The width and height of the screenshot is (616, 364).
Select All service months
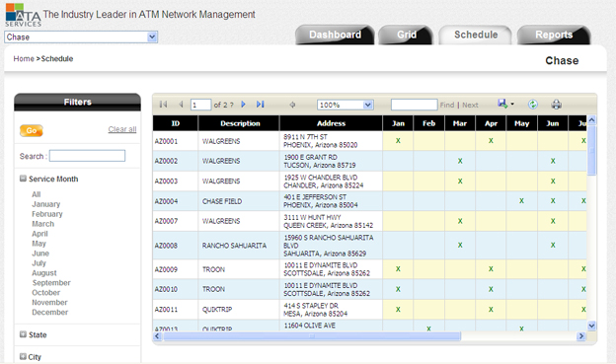(x=37, y=194)
